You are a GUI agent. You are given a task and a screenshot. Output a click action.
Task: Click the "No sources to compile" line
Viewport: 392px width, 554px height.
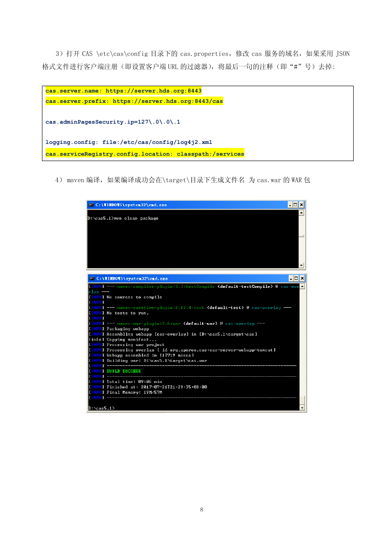125,297
